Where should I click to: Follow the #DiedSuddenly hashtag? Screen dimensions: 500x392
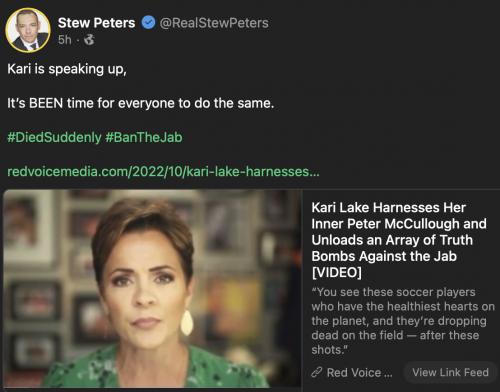pyautogui.click(x=54, y=137)
